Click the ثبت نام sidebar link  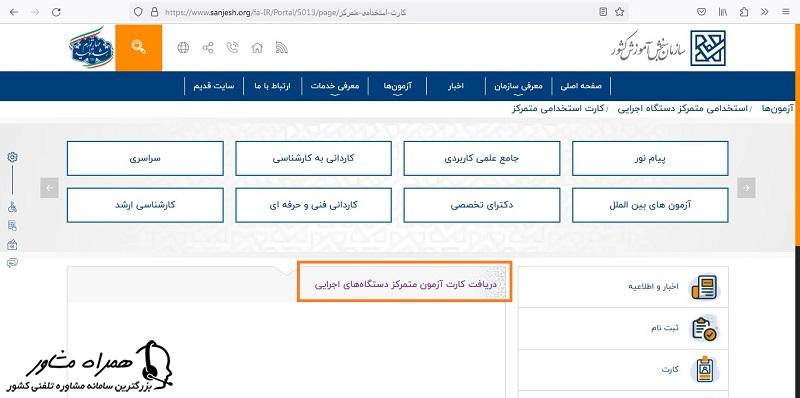pyautogui.click(x=664, y=328)
